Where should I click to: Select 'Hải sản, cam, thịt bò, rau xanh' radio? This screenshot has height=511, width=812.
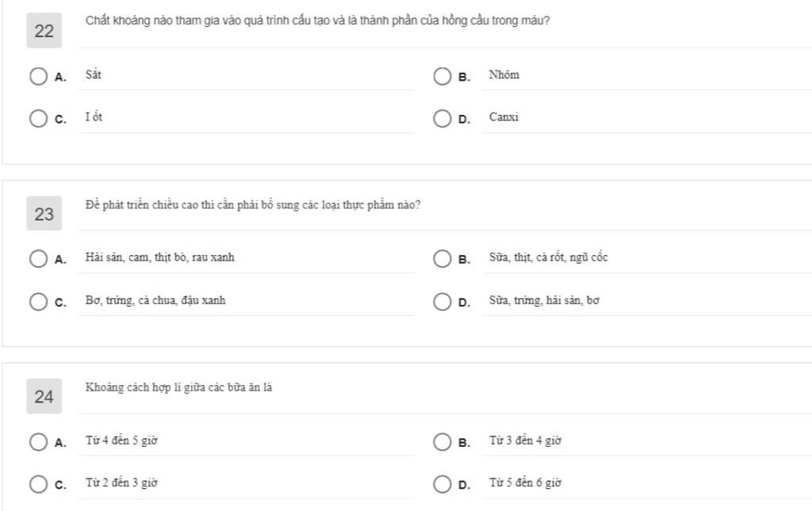pyautogui.click(x=38, y=258)
